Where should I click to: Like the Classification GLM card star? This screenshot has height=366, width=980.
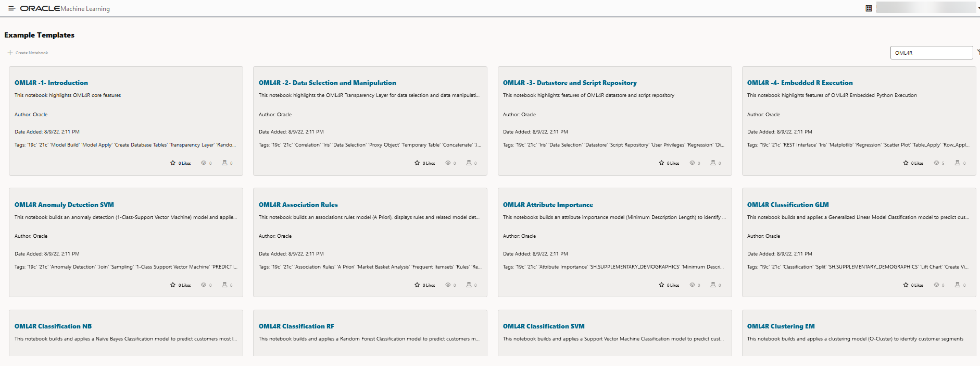point(906,285)
